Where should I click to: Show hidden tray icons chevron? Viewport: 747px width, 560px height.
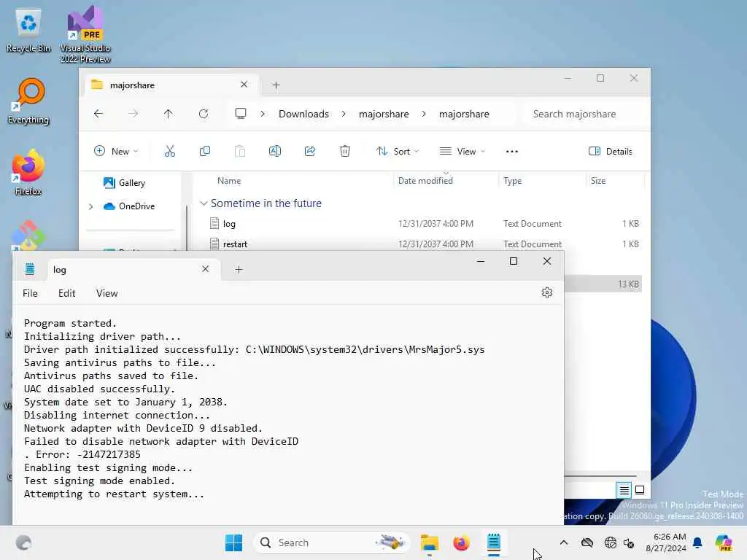click(x=564, y=542)
